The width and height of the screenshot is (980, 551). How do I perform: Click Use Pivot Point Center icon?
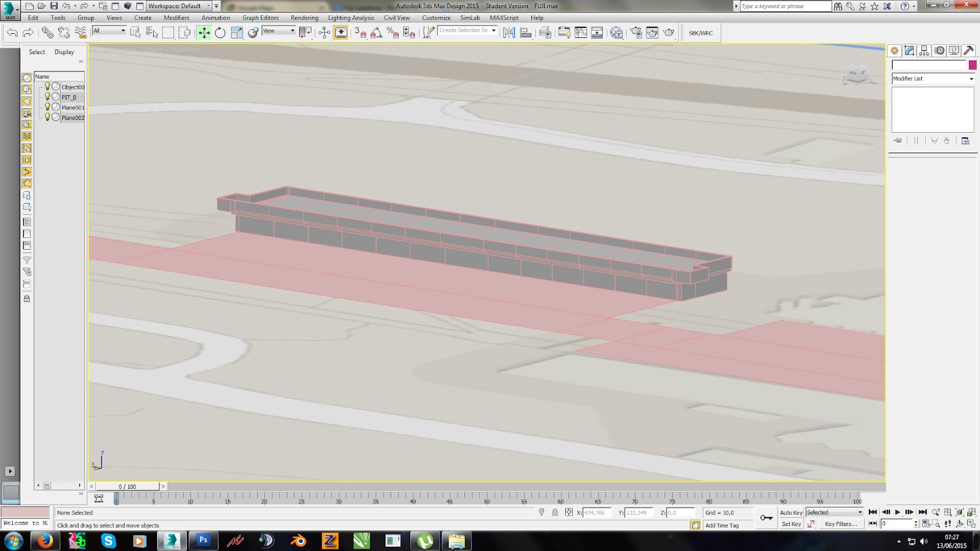coord(305,33)
